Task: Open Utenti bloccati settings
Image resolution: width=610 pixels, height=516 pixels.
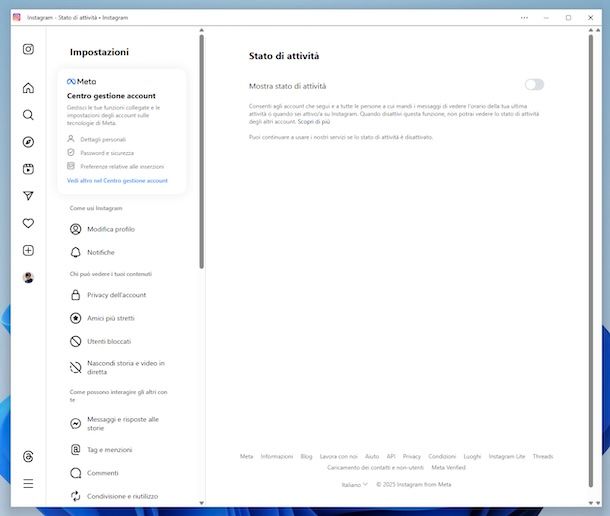Action: 120,341
